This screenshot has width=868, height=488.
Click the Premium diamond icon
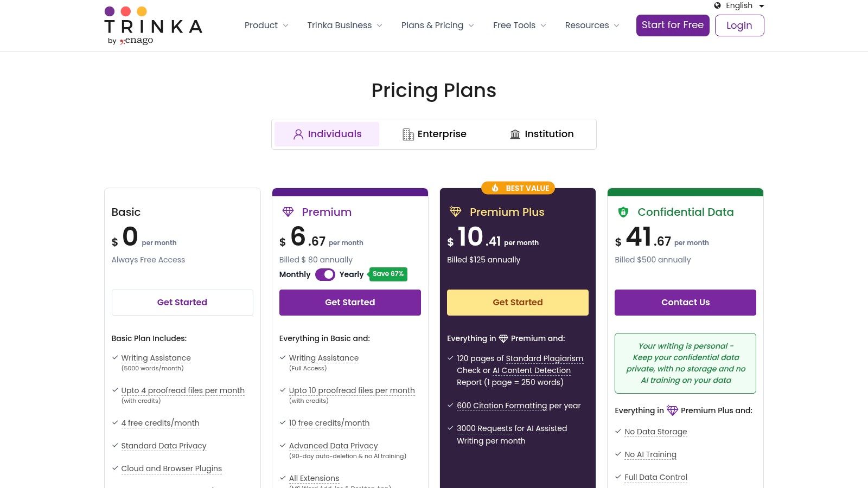tap(288, 212)
